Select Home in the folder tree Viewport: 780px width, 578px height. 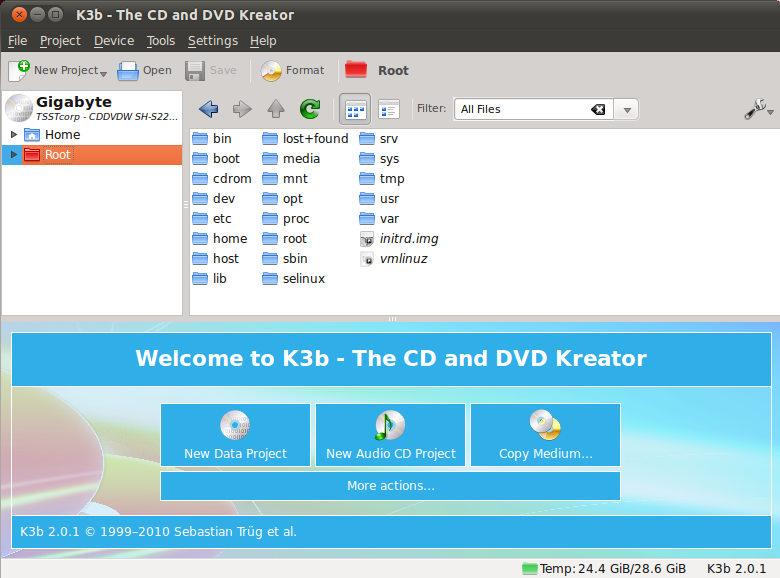62,135
